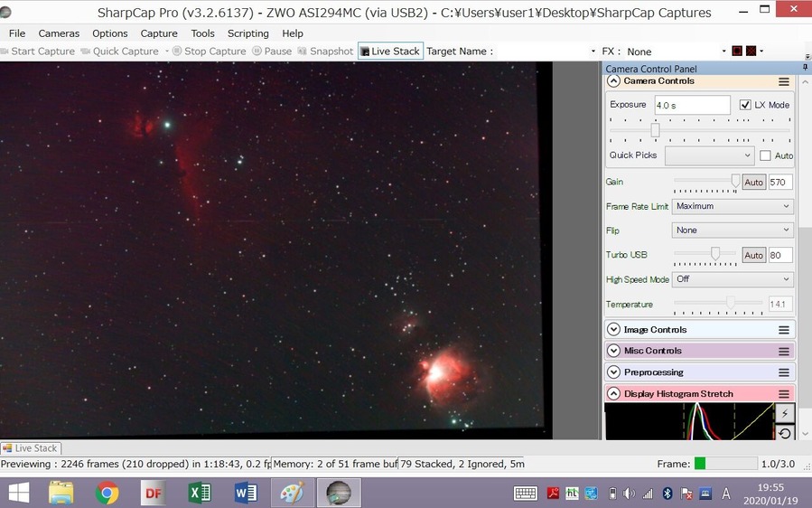Open the Preprocessing hamburger menu
Screen dimensions: 812x508
coord(783,372)
